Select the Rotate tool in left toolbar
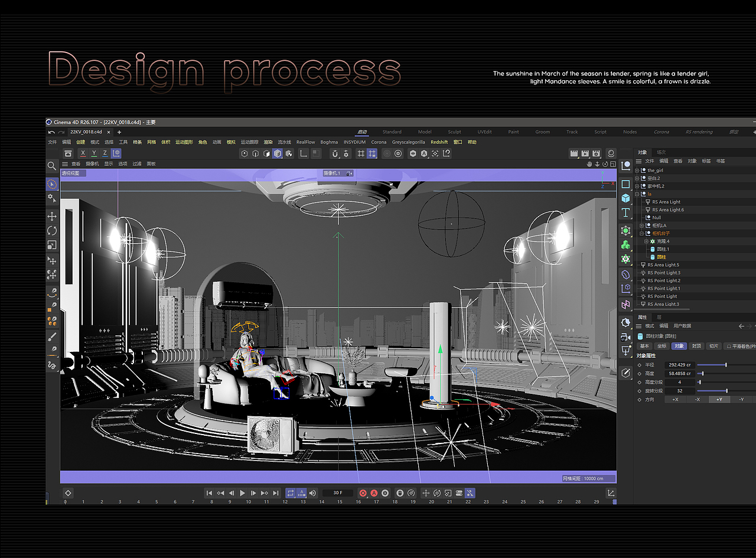The height and width of the screenshot is (558, 756). pyautogui.click(x=52, y=231)
